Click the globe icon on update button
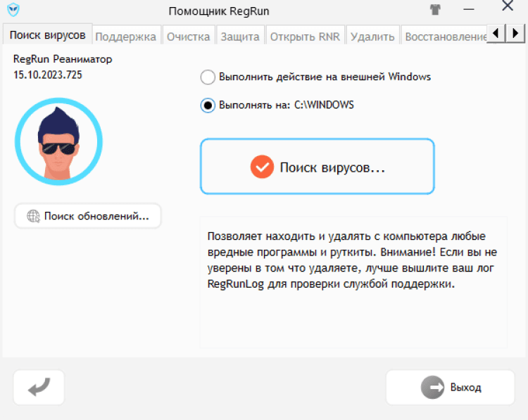 click(33, 216)
